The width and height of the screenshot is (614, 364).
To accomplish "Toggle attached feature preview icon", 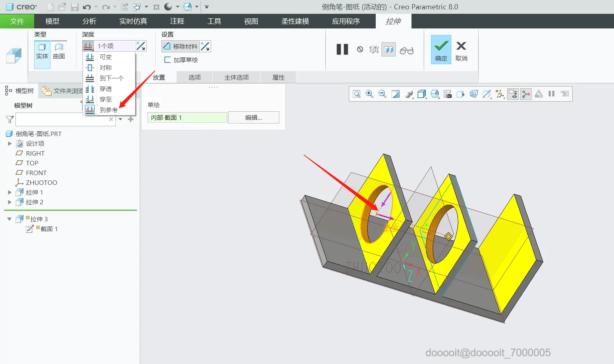I will pyautogui.click(x=389, y=50).
